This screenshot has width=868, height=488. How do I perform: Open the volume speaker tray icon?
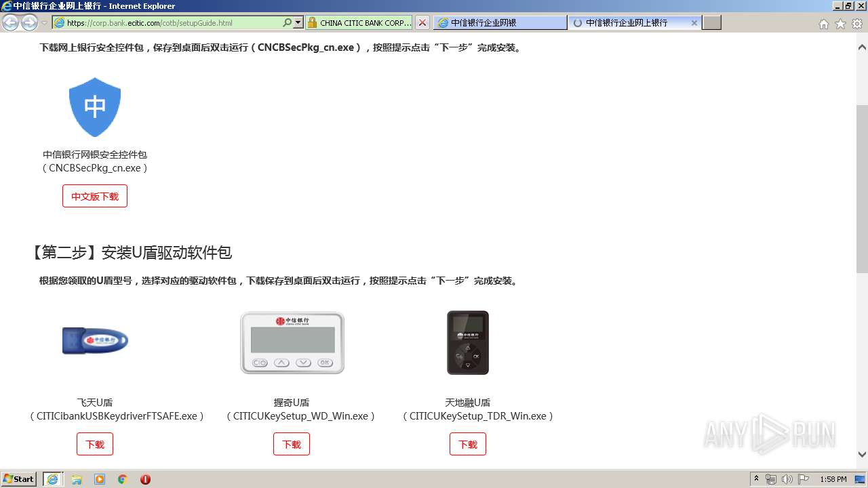(787, 479)
